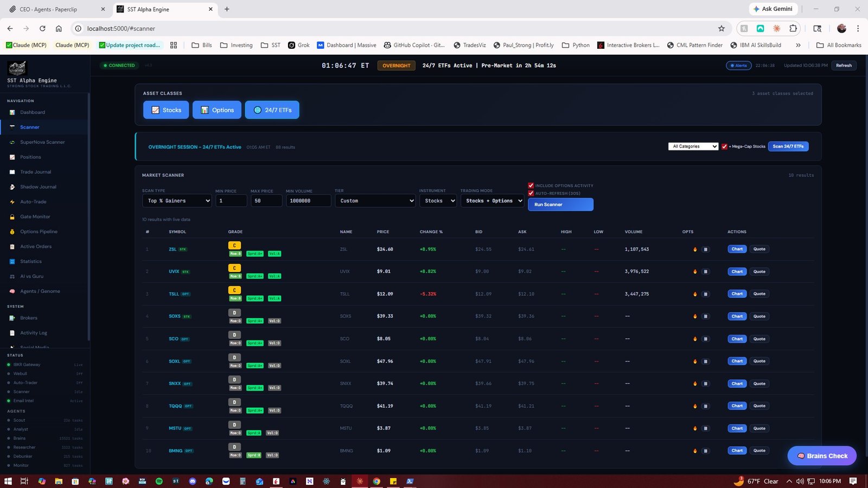
Task: Open the Tier dropdown set to Custom
Action: tap(375, 201)
